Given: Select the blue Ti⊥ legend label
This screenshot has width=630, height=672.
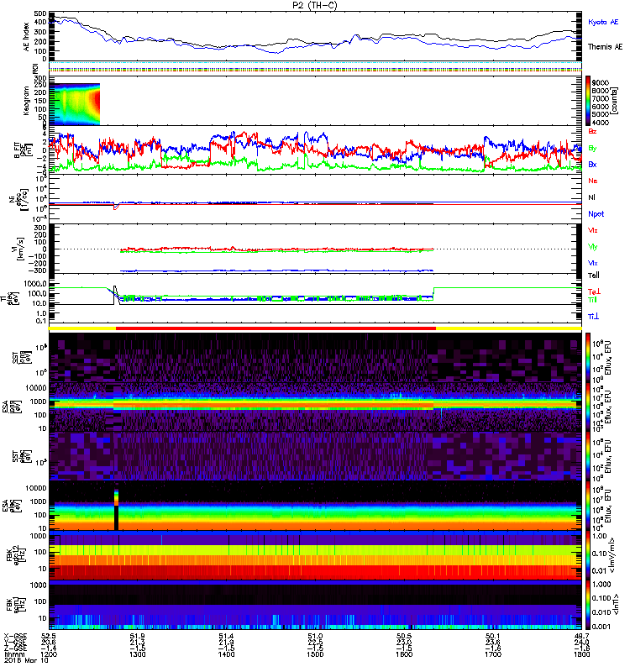Looking at the screenshot, I should pos(593,317).
